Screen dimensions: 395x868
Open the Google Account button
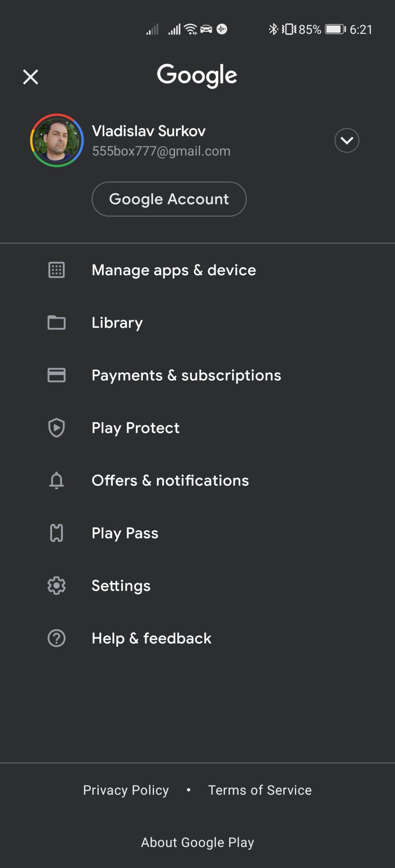point(169,199)
